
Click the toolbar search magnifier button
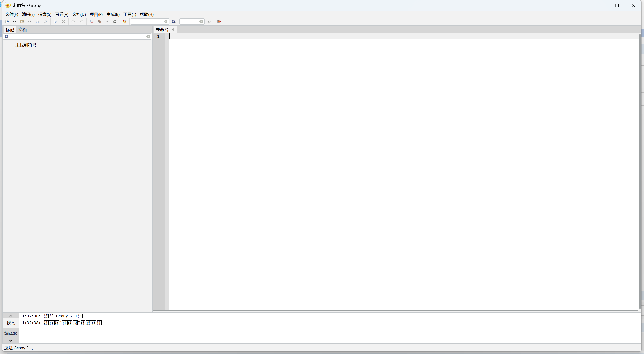(174, 22)
